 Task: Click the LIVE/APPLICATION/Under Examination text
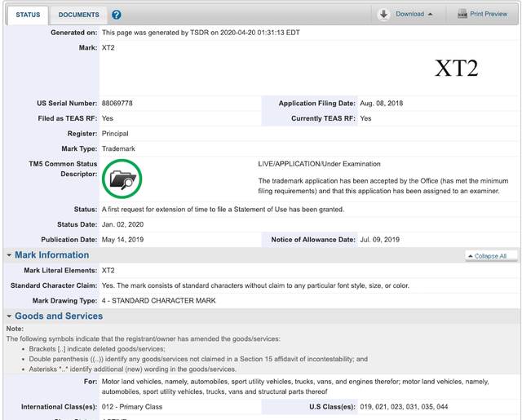point(319,164)
